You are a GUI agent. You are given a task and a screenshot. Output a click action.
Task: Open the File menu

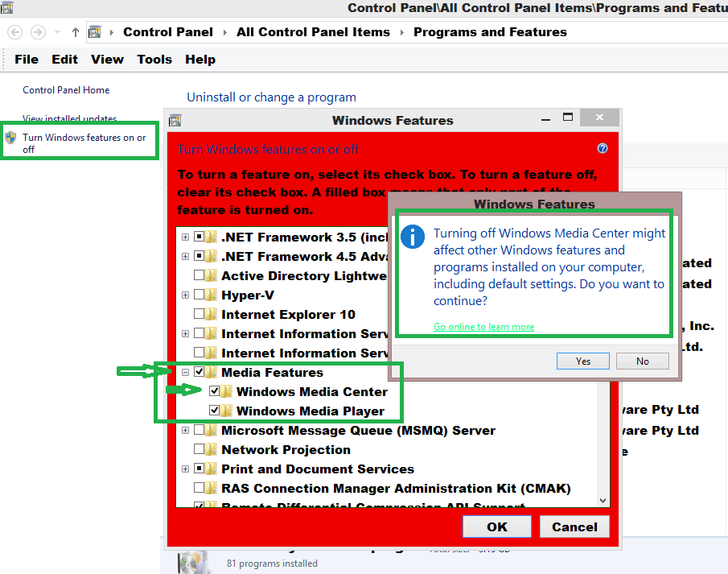(x=27, y=60)
